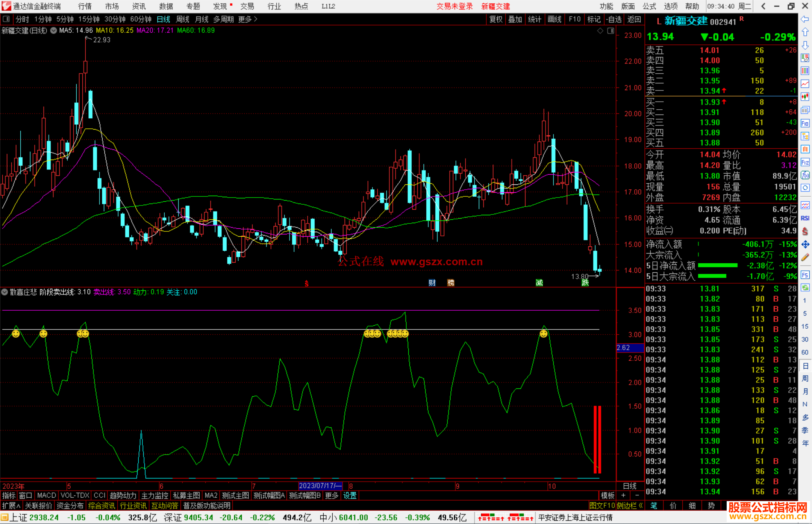
Task: Select the pencil drawing tool icon
Action: pos(805,257)
